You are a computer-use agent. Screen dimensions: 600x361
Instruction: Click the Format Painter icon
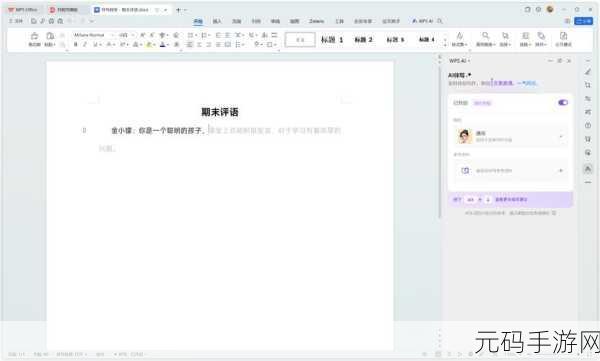(x=34, y=36)
